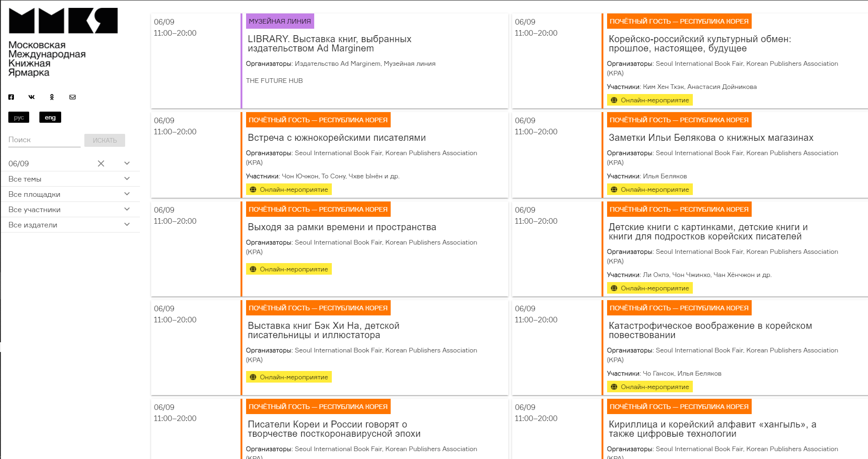The height and width of the screenshot is (459, 868).
Task: Click globe icon in Детские книги card
Action: click(614, 288)
